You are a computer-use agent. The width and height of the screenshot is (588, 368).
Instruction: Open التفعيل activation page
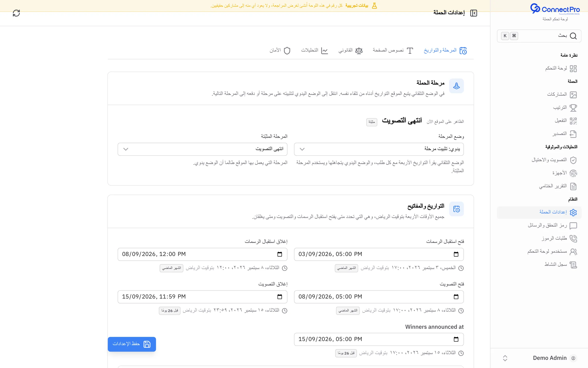539,121
